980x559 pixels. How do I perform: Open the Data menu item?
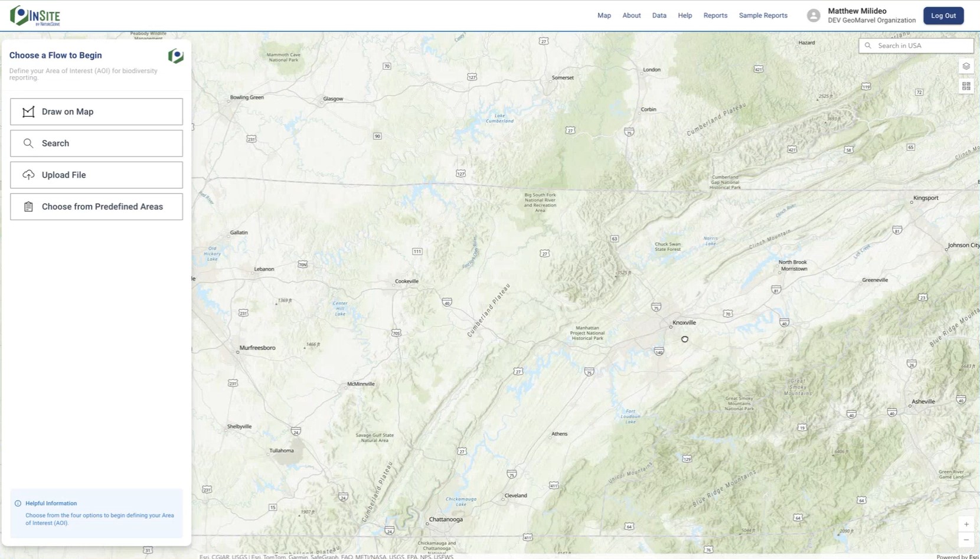pos(659,15)
